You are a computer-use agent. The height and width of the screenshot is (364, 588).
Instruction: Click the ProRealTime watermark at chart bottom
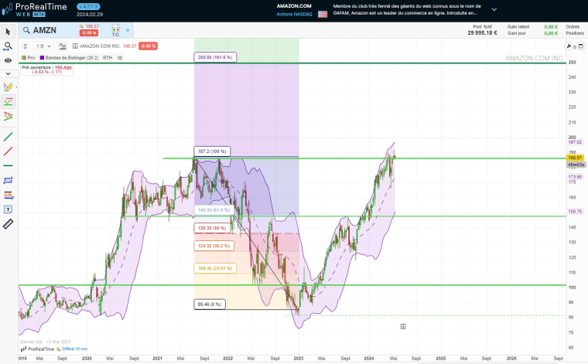(37, 349)
